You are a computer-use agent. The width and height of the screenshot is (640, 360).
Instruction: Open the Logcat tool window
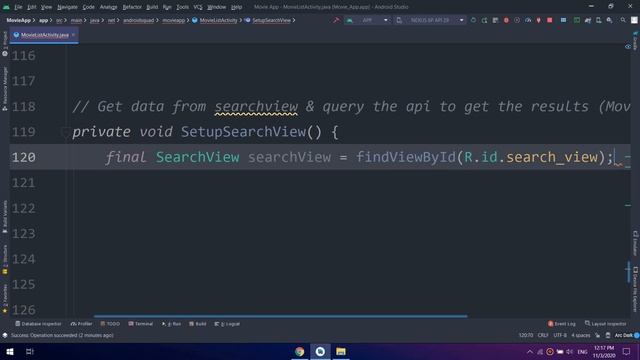pyautogui.click(x=227, y=324)
